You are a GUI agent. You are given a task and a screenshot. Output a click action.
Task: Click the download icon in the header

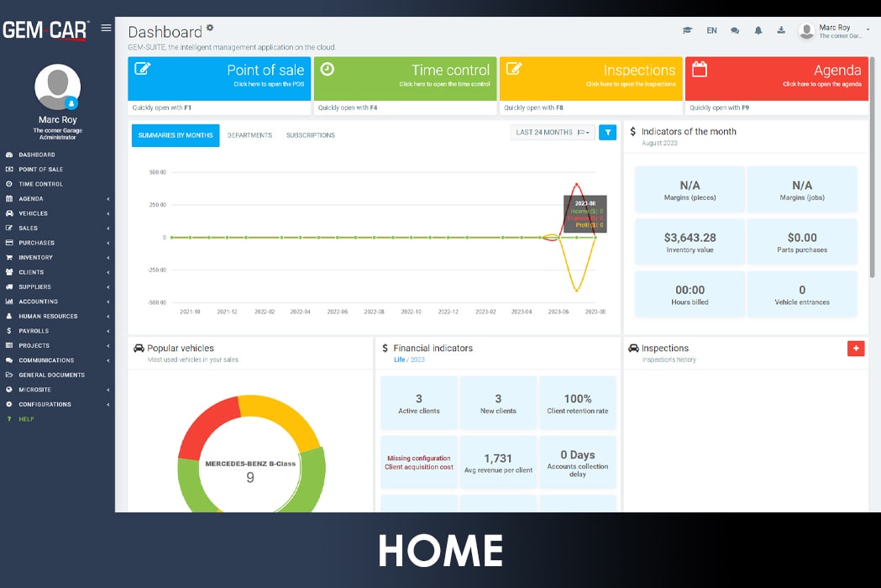point(781,30)
